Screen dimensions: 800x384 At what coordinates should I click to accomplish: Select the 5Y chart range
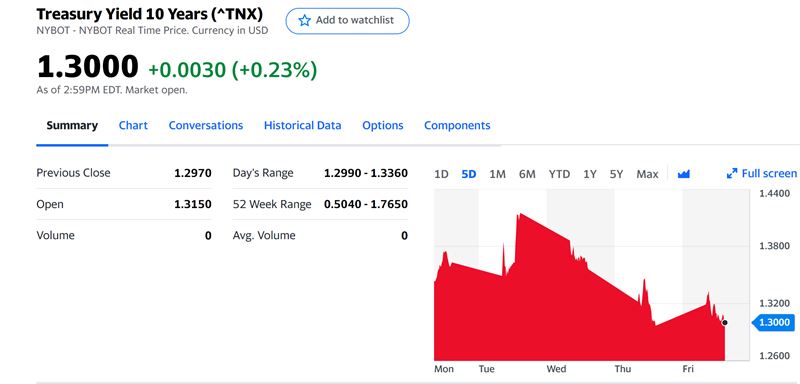(616, 174)
